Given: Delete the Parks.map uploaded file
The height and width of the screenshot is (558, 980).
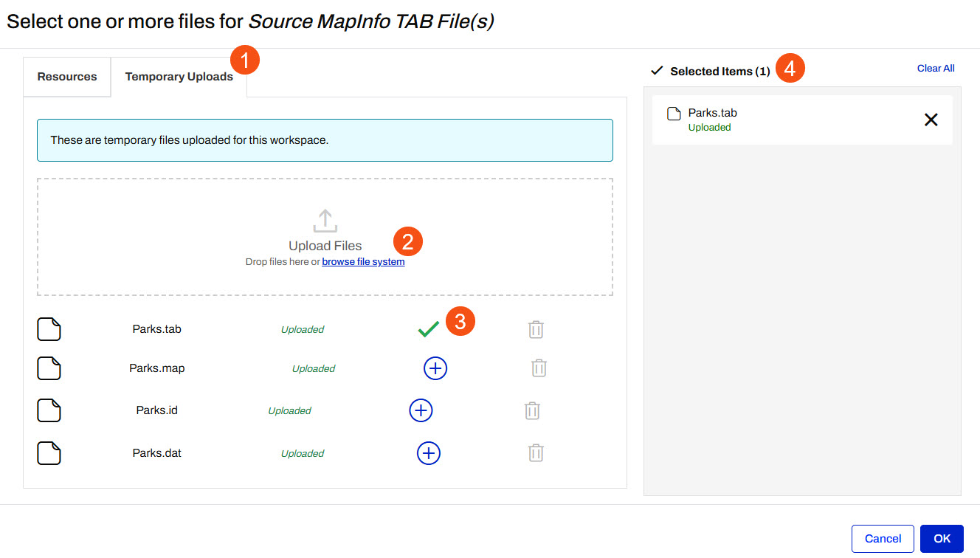Looking at the screenshot, I should coord(539,368).
